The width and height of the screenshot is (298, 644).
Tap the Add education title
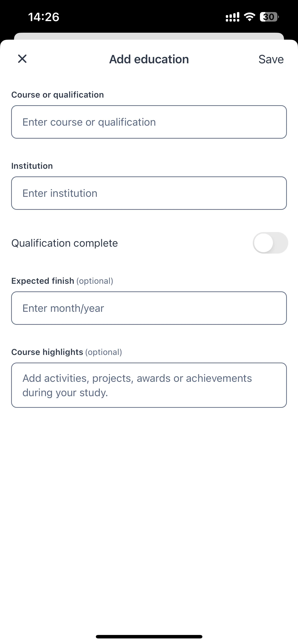149,59
